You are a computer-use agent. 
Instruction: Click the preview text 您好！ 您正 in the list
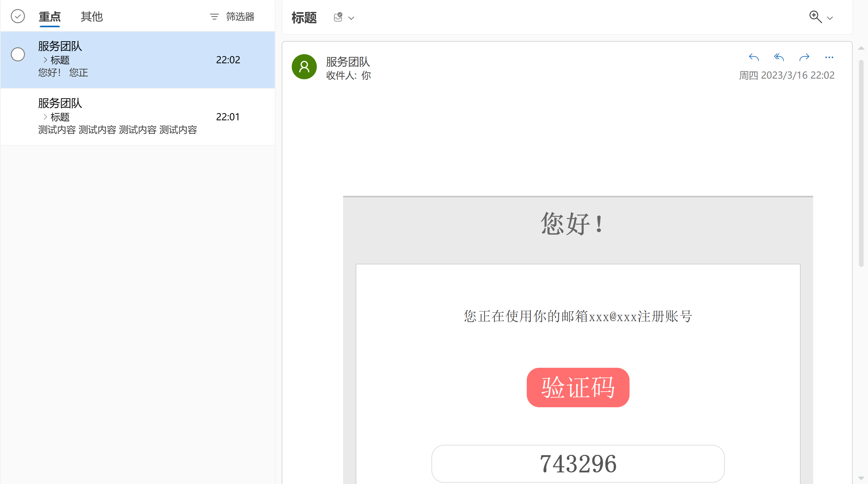point(63,73)
